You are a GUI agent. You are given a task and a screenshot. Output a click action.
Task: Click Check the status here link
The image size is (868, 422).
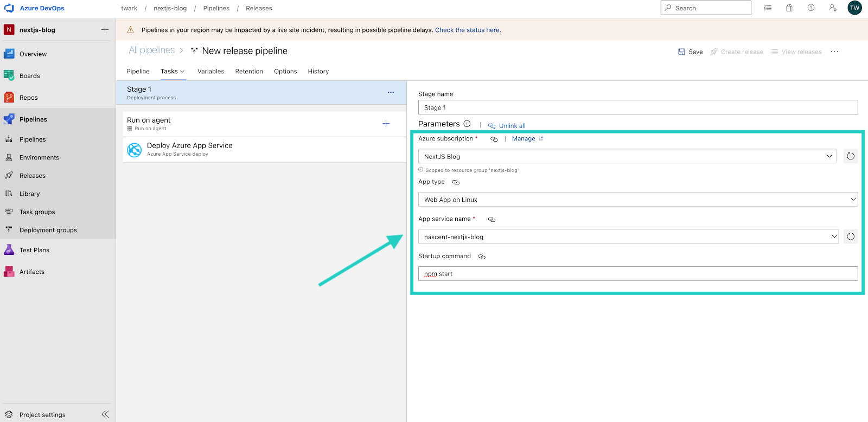[x=468, y=30]
